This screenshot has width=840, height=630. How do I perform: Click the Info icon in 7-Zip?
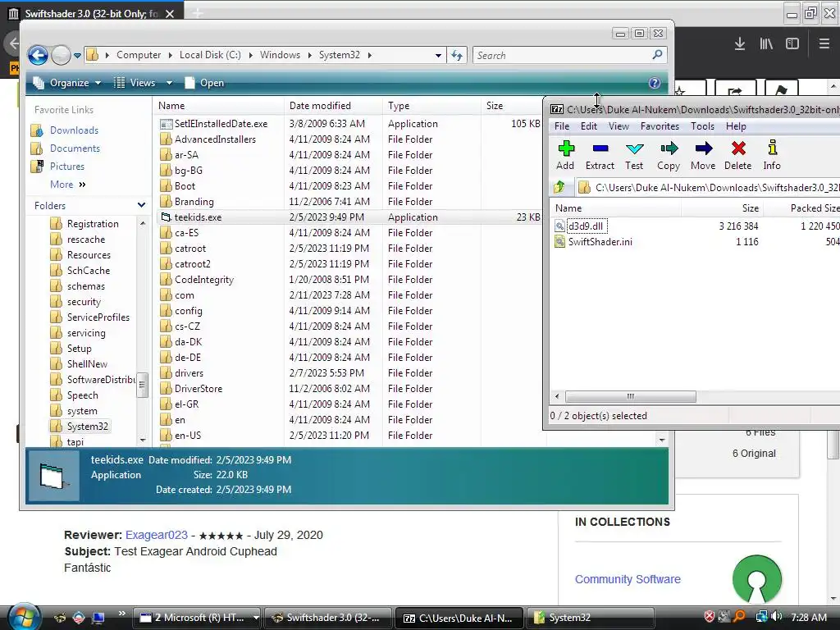(772, 148)
